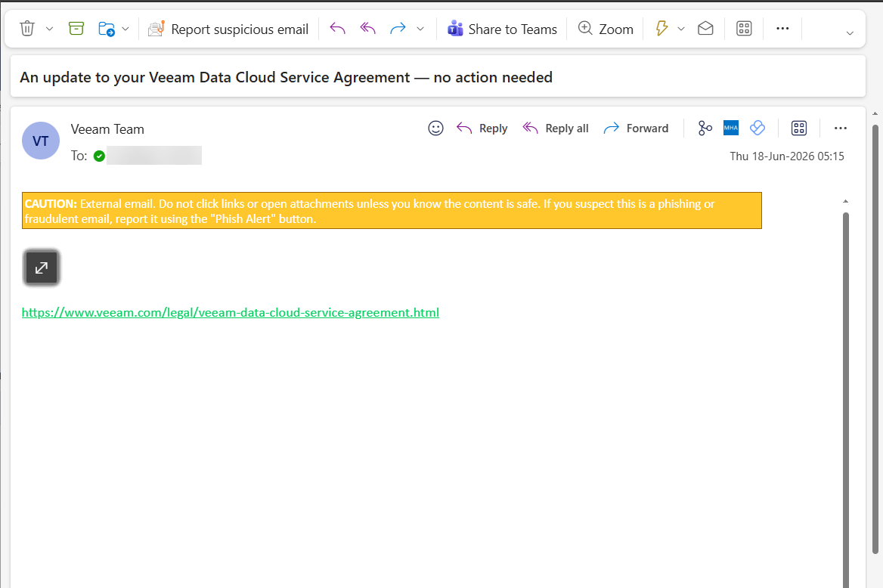883x588 pixels.
Task: Click the yellow CAUTION external email banner
Action: click(392, 211)
